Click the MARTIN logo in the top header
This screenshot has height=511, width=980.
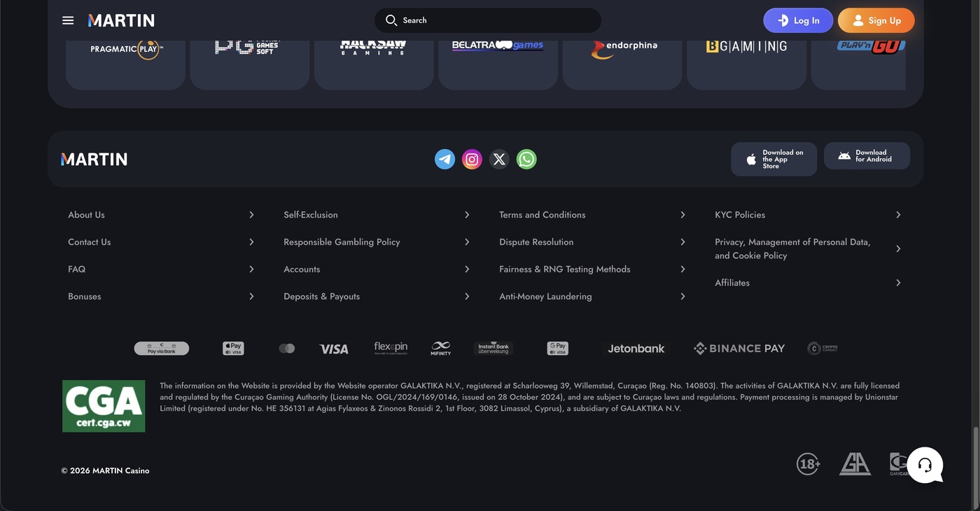(121, 20)
